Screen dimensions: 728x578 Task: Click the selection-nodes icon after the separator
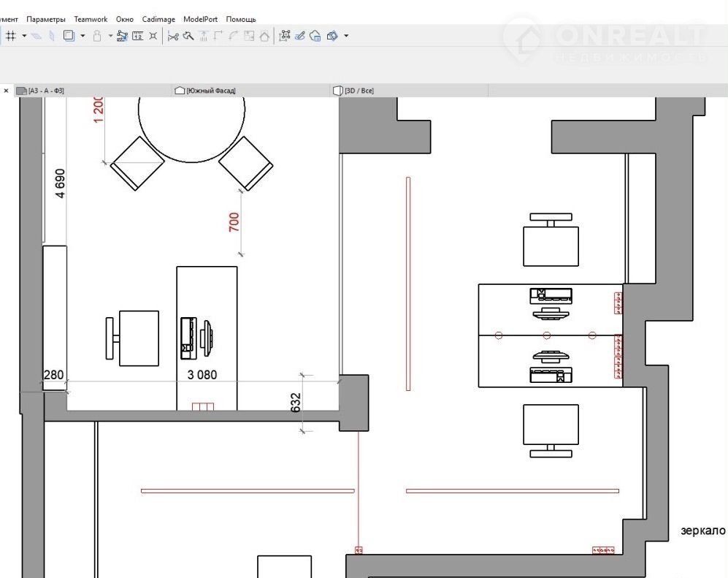pyautogui.click(x=285, y=35)
